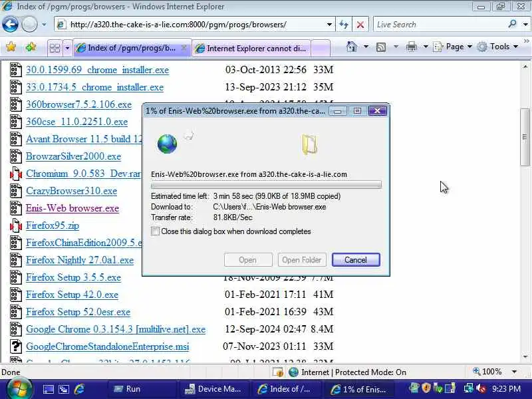This screenshot has height=399, width=532.
Task: Click the archive icon beside Chromium_9.0.583_Dev.rar
Action: 15,174
